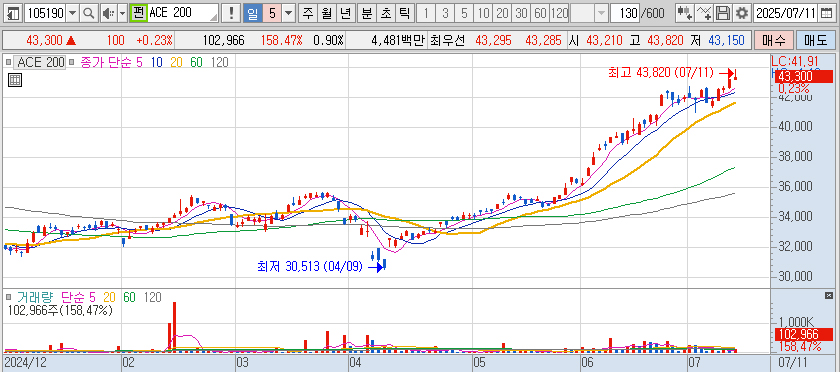Screen dimensions: 840x372
Task: Open the stock code 105190 dropdown arrow
Action: pos(73,13)
